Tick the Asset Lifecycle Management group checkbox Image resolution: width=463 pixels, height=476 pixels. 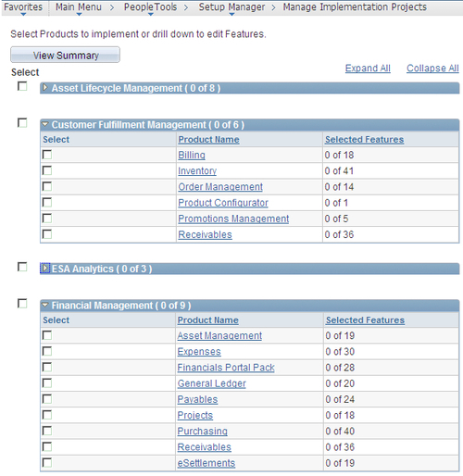click(x=22, y=86)
